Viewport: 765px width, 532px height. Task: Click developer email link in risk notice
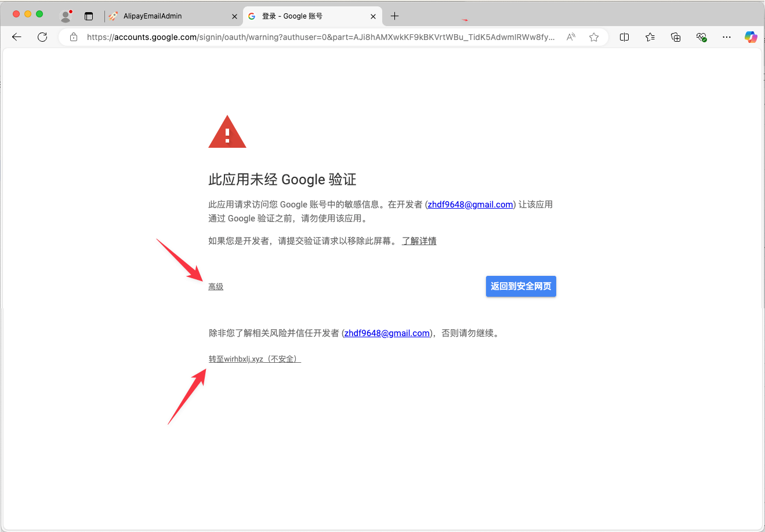click(x=387, y=333)
